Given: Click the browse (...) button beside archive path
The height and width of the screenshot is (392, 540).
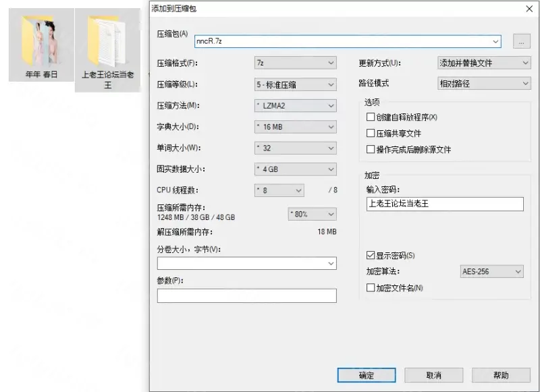Looking at the screenshot, I should click(521, 42).
